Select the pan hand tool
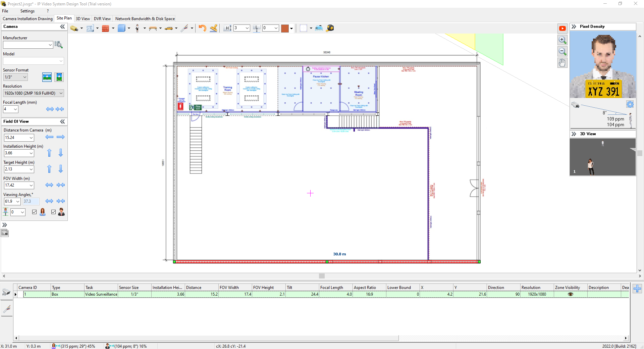This screenshot has width=644, height=349. coord(562,63)
